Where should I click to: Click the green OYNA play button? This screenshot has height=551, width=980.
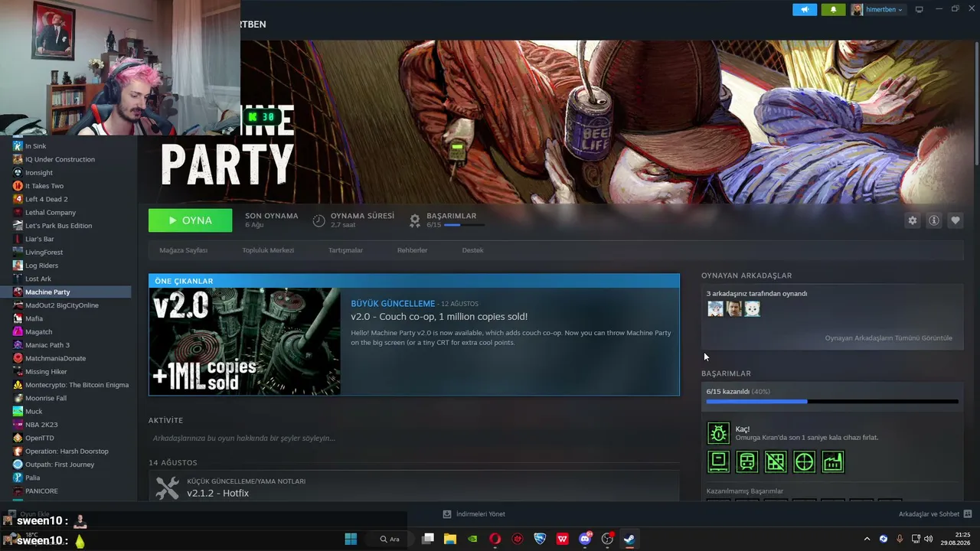(x=191, y=220)
